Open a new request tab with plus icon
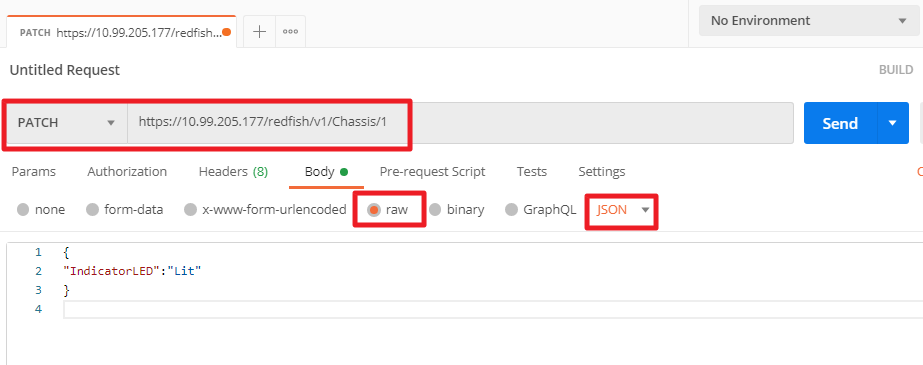Image resolution: width=923 pixels, height=365 pixels. tap(260, 32)
